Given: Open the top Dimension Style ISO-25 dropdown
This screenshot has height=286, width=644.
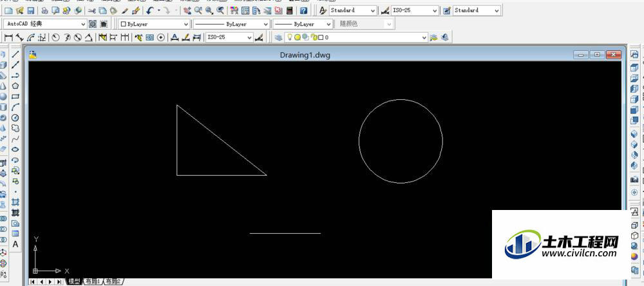Looking at the screenshot, I should click(414, 10).
